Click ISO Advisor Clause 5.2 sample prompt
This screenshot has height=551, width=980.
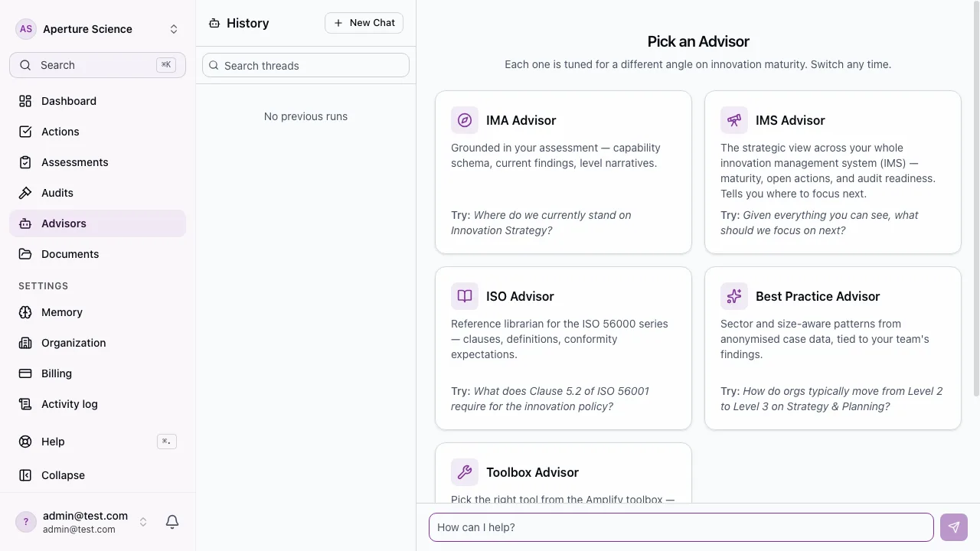click(x=550, y=399)
